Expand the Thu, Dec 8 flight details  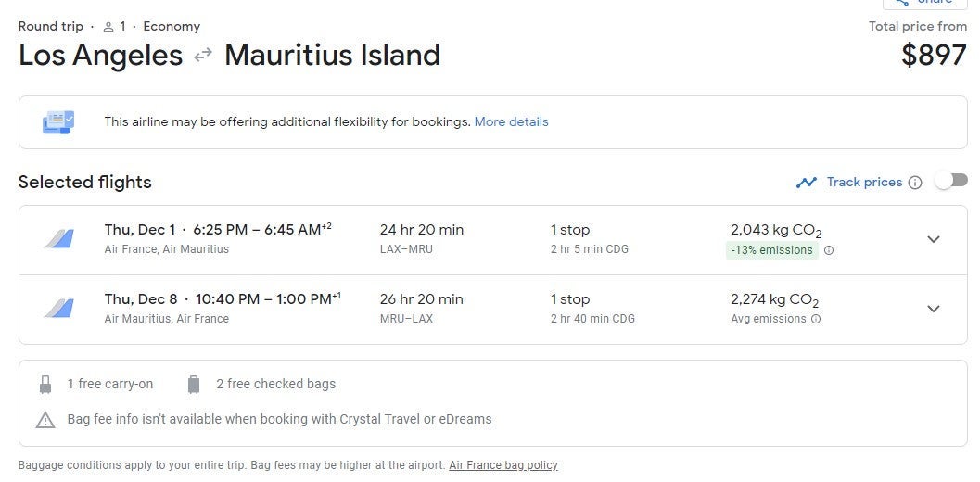click(x=934, y=309)
